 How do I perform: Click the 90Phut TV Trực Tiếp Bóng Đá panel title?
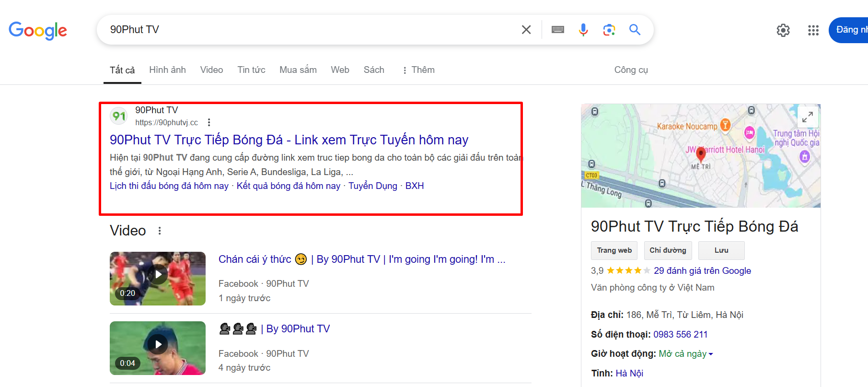(x=694, y=226)
